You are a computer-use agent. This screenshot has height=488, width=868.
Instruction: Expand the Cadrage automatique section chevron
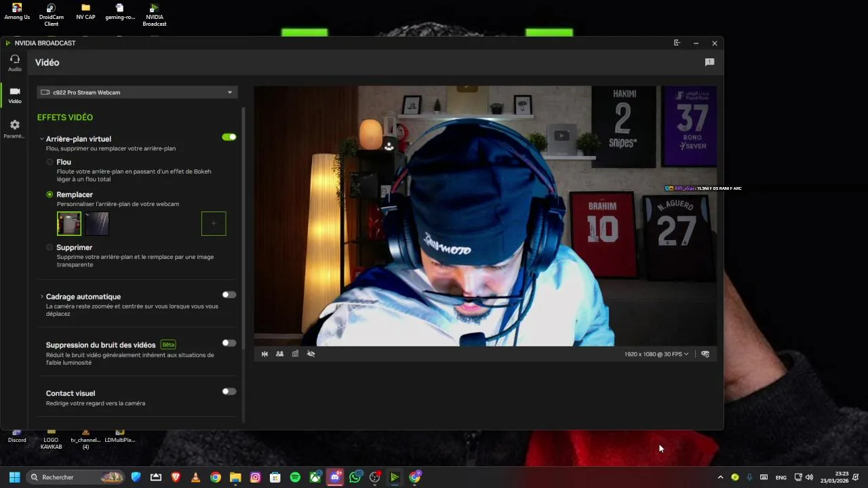(x=41, y=297)
